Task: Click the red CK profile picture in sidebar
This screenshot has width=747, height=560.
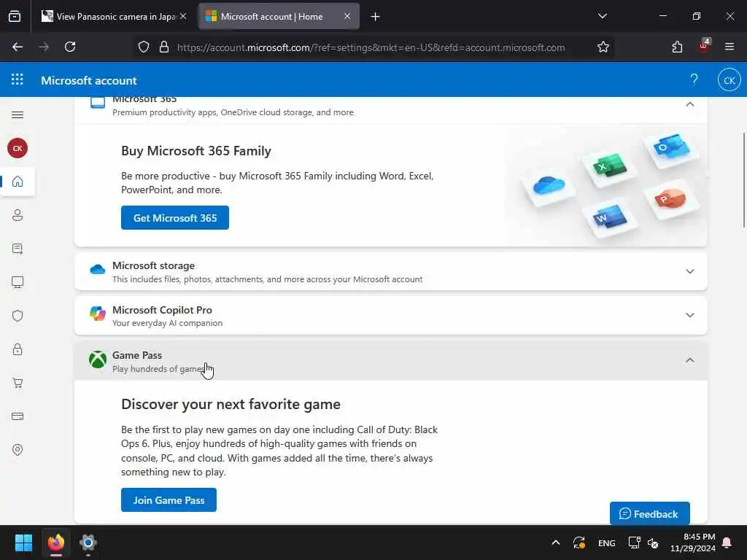Action: (18, 148)
